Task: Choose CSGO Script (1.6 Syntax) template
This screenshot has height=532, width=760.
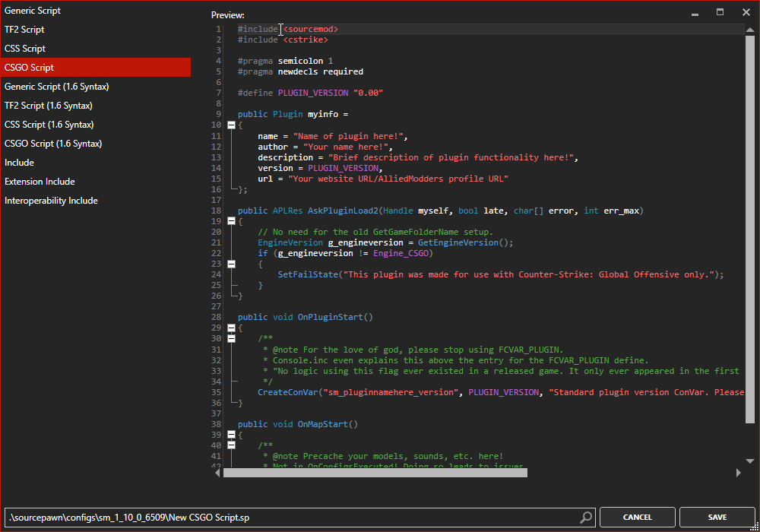Action: click(x=96, y=144)
